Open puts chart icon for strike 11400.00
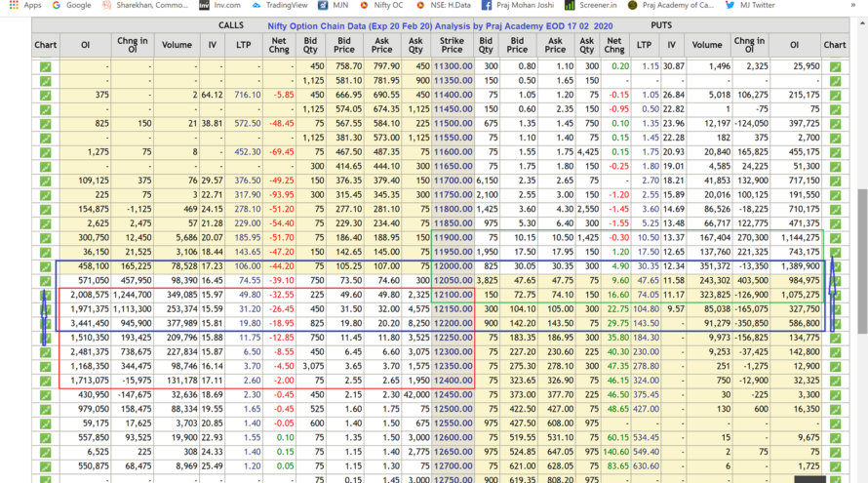The width and height of the screenshot is (868, 483). tap(835, 96)
